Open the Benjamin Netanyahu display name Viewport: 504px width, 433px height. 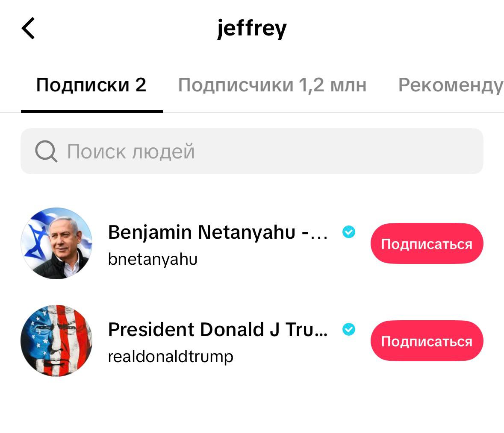201,232
